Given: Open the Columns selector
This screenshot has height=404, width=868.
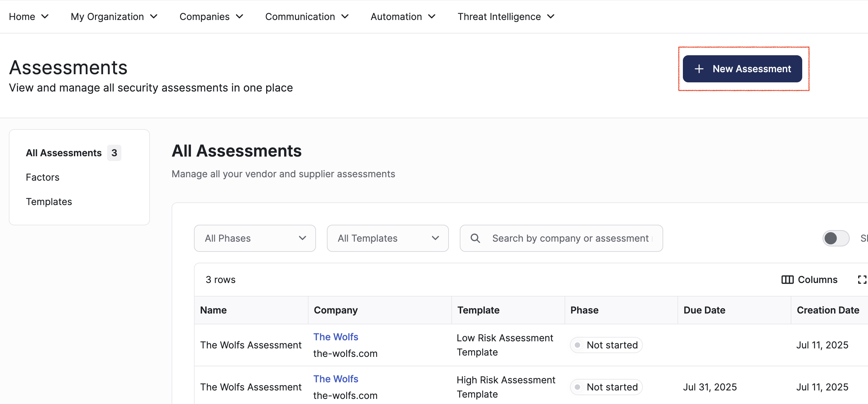Looking at the screenshot, I should pos(809,280).
